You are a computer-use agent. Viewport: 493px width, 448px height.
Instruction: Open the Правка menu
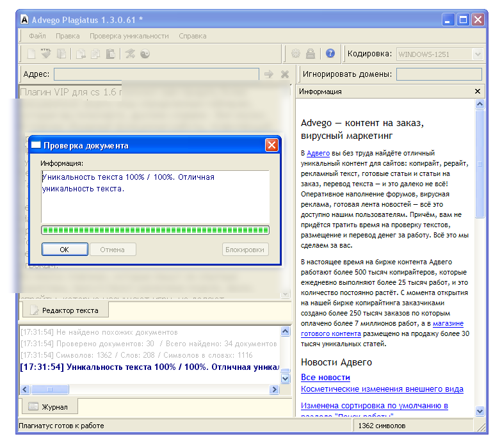coord(68,36)
